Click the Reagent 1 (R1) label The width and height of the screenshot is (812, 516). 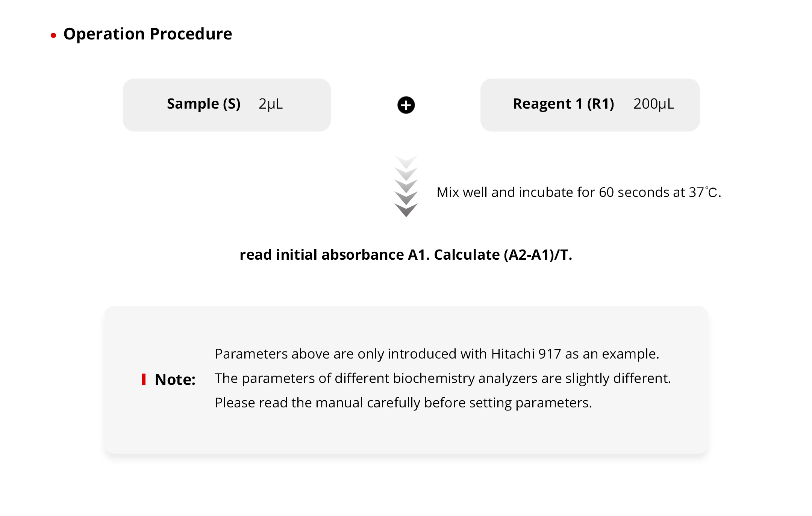tap(563, 104)
